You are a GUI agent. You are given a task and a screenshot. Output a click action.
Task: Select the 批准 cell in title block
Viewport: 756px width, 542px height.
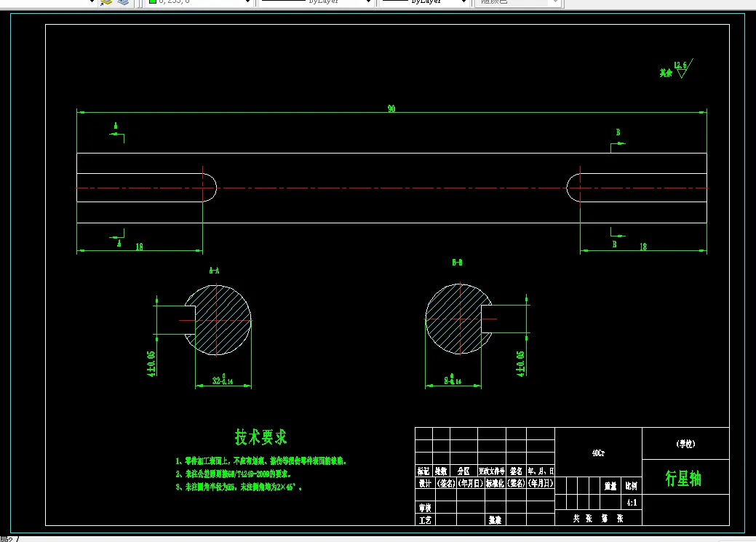click(x=496, y=520)
